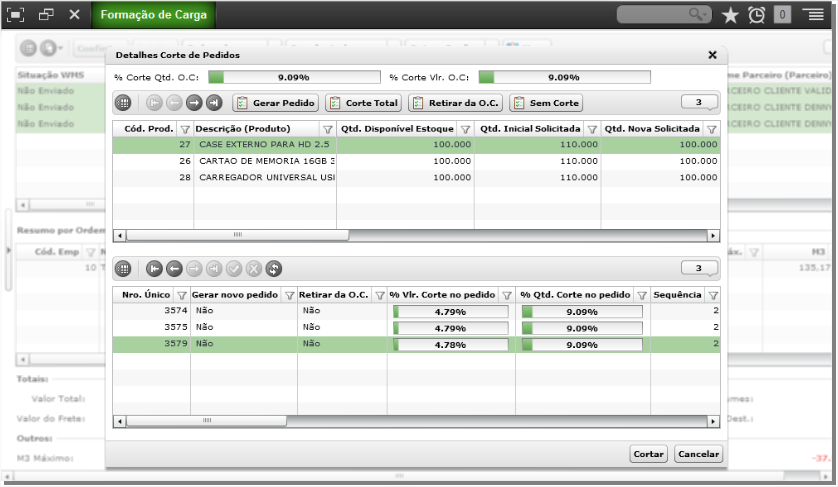Open filter for Cód. Prod. column
Image resolution: width=838 pixels, height=487 pixels.
185,129
